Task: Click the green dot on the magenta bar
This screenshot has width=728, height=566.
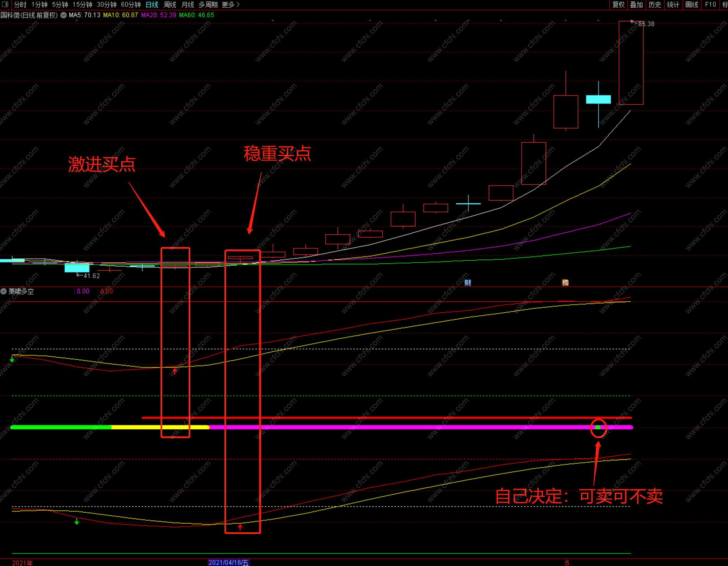Action: point(598,428)
